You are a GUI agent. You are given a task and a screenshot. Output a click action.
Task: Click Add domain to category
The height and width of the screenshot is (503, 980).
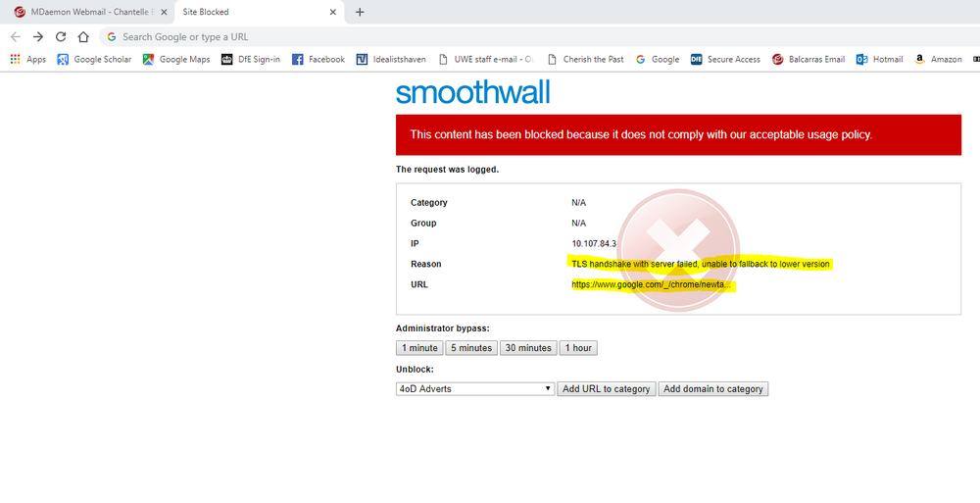click(713, 389)
